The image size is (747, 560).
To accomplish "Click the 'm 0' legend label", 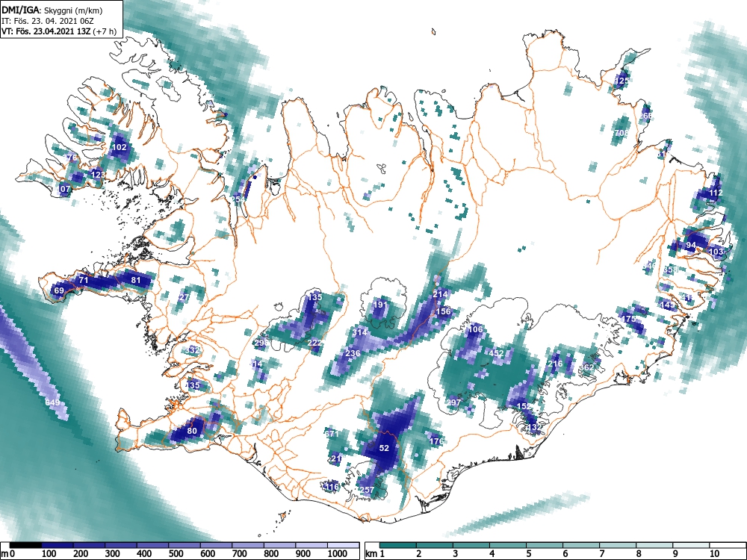I will pos(8,554).
